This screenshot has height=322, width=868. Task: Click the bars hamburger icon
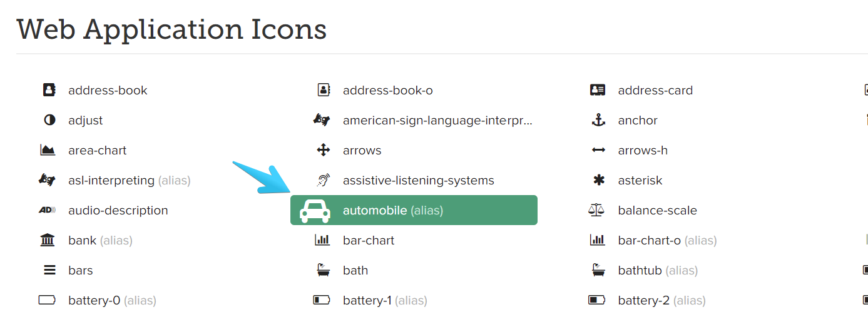click(49, 270)
